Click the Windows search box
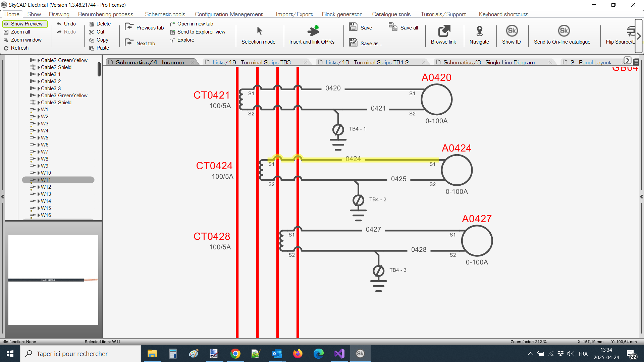 click(80, 354)
